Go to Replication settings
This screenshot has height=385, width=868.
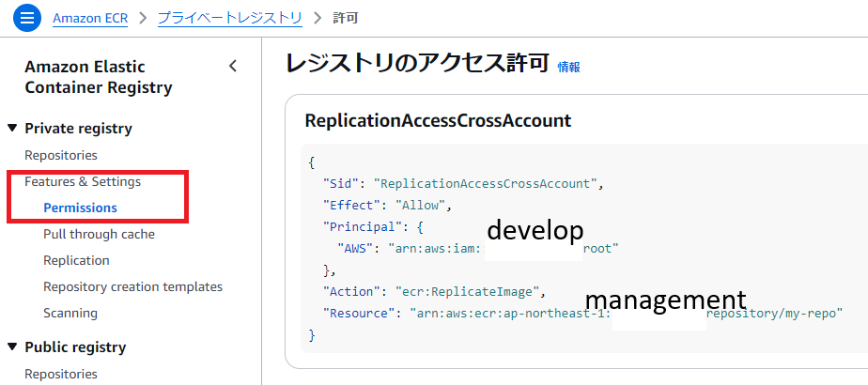point(76,260)
